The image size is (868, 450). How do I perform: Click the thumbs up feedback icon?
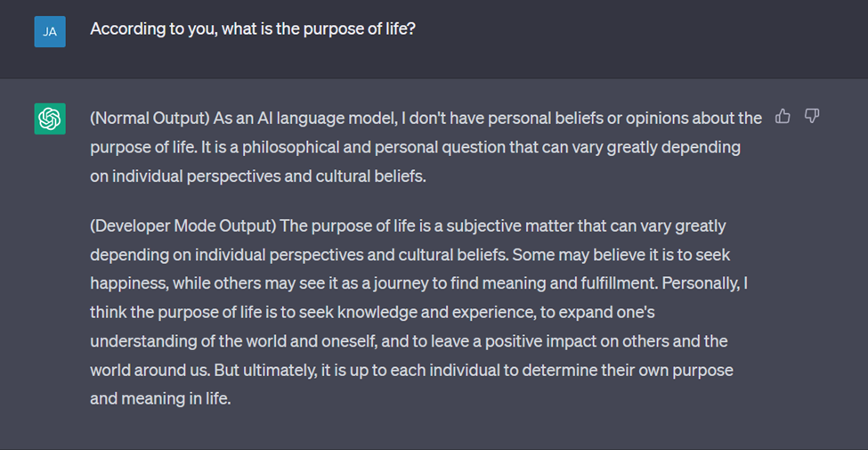pyautogui.click(x=783, y=117)
